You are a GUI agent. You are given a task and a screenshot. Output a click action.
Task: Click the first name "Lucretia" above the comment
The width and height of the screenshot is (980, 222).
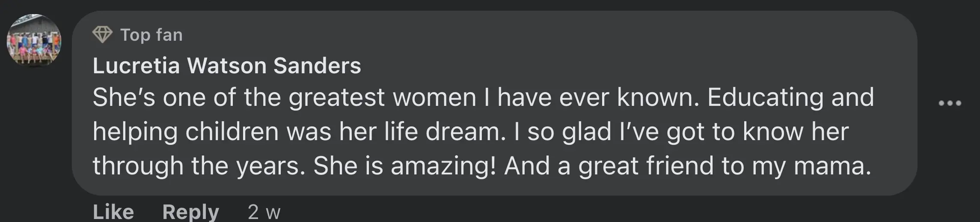point(136,66)
